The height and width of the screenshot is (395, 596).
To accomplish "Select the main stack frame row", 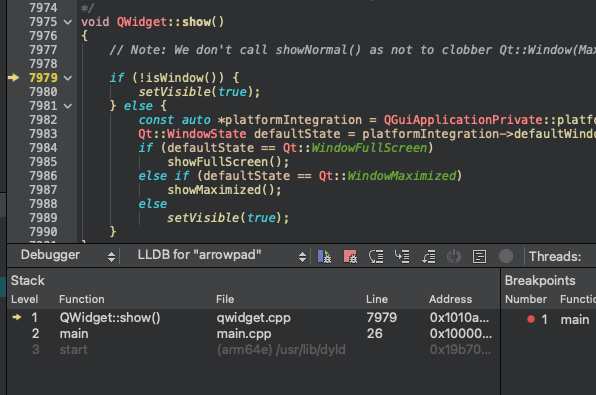I will click(253, 333).
